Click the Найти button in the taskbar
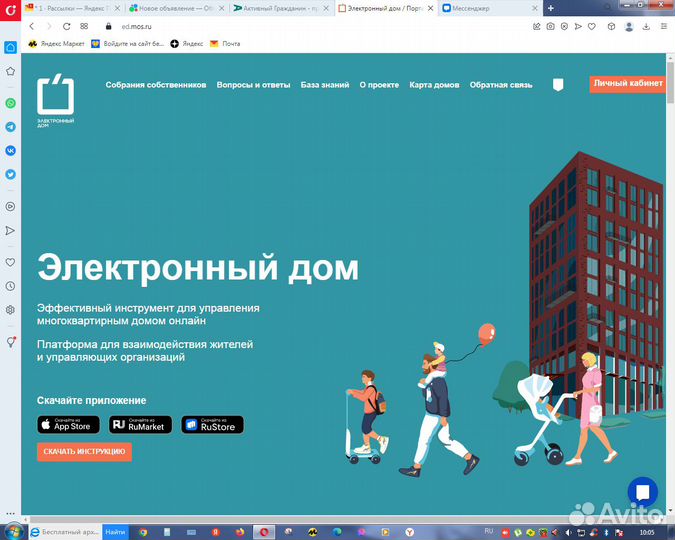 pyautogui.click(x=115, y=532)
